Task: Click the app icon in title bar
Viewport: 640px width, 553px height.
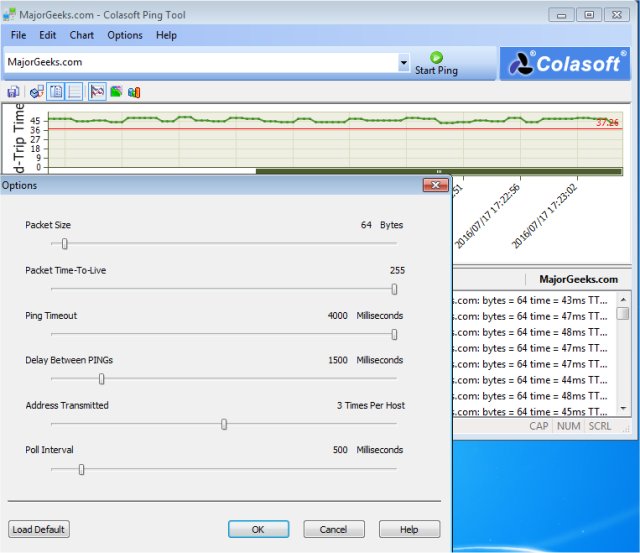Action: tap(9, 15)
